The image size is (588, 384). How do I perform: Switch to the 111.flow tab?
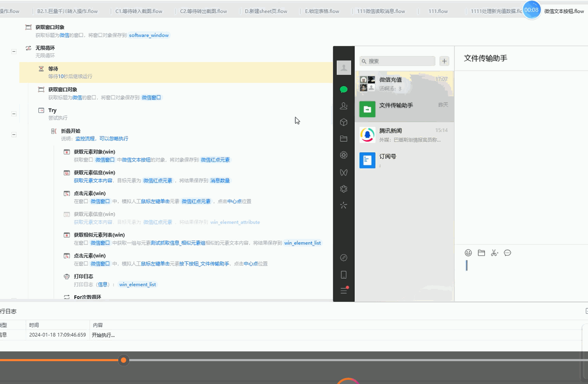[x=438, y=11]
